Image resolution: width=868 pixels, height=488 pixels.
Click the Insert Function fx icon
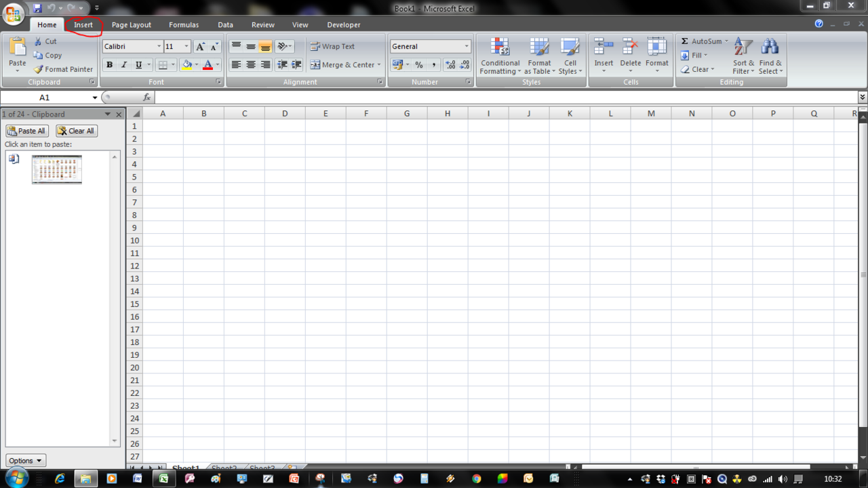146,98
